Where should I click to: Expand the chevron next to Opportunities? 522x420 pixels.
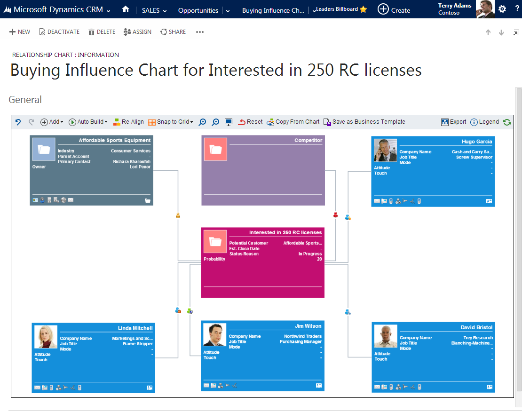point(228,11)
